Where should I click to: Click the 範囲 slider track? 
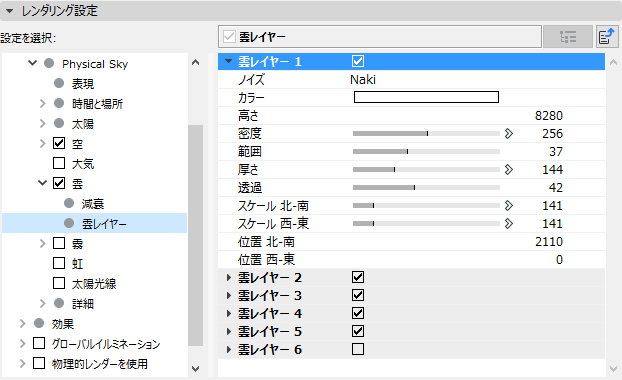pyautogui.click(x=426, y=152)
